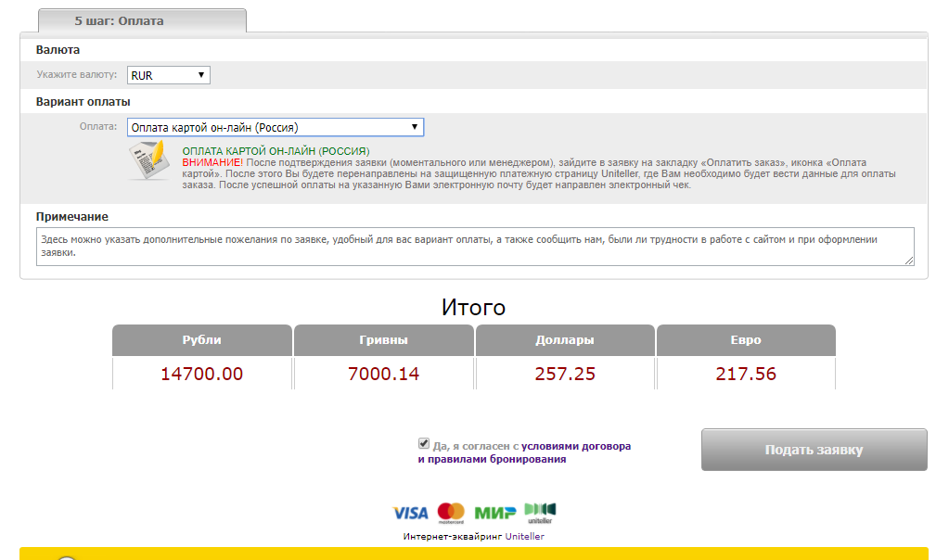Grab the notes textarea resize handle
The height and width of the screenshot is (560, 949).
[x=909, y=260]
